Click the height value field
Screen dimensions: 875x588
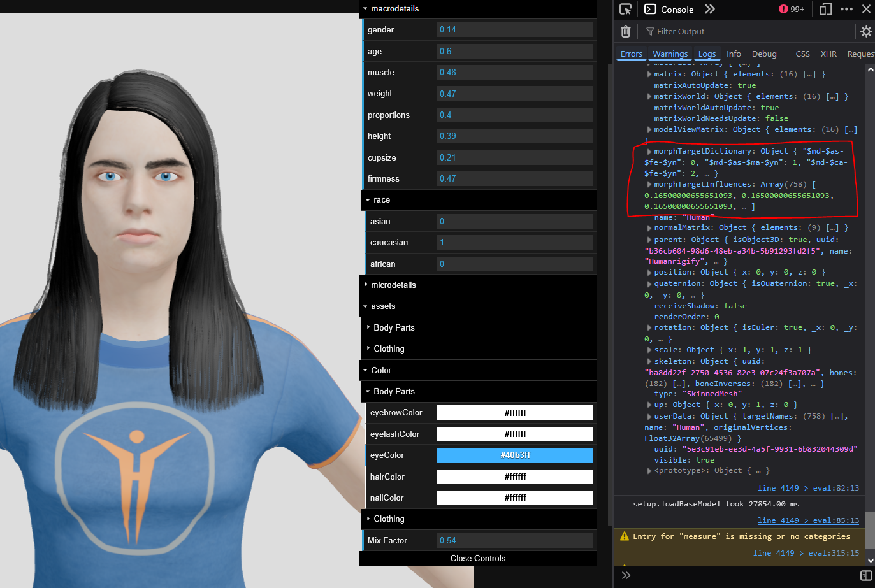click(515, 136)
